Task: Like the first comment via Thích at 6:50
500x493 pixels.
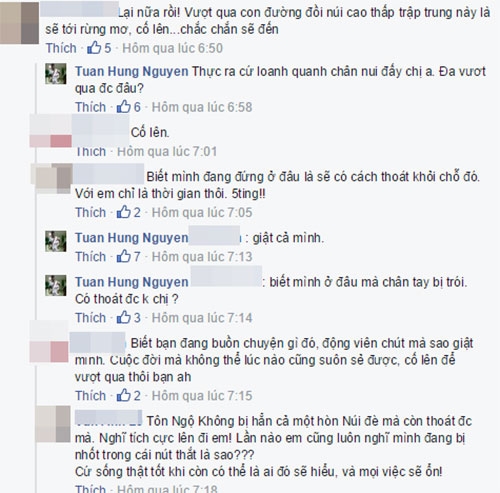Action: 61,48
